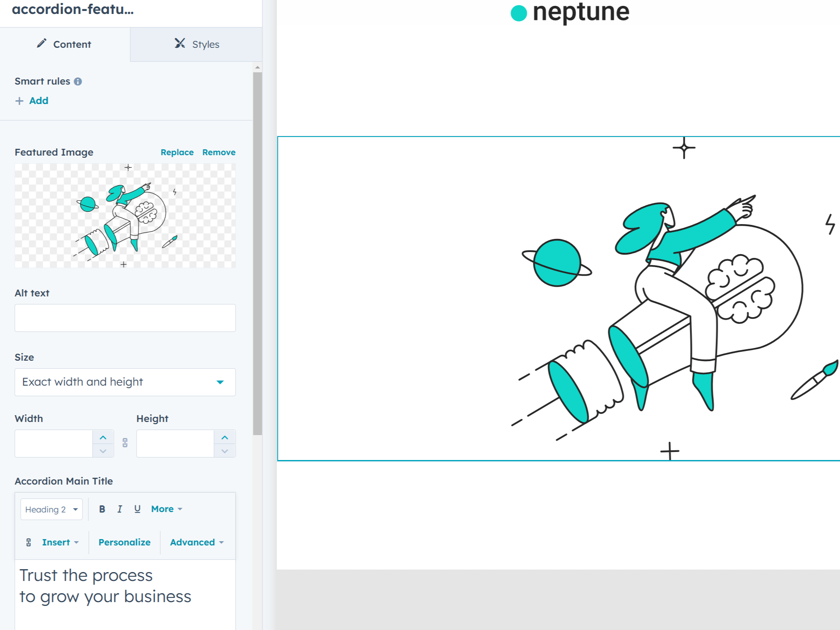
Task: Click the link icon beside Insert
Action: tap(29, 542)
